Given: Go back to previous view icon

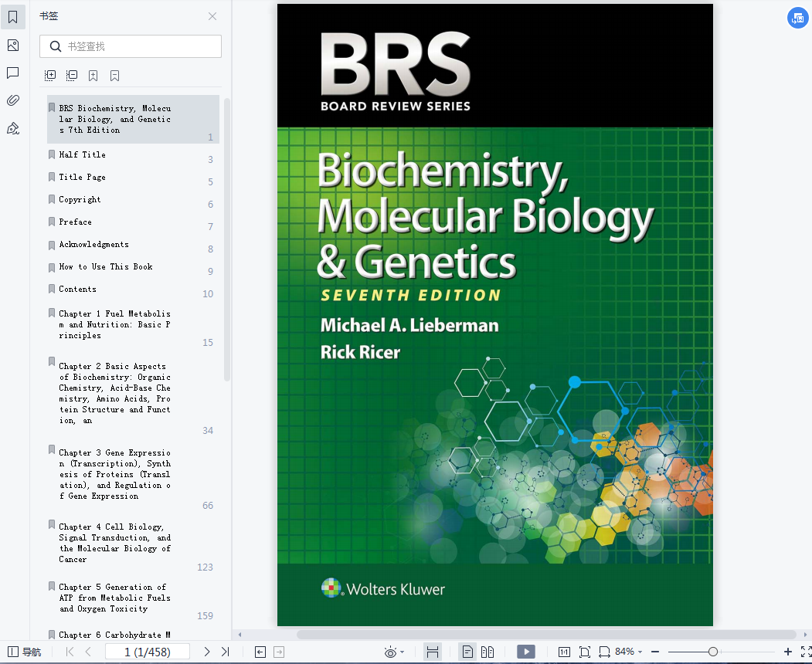Looking at the screenshot, I should pyautogui.click(x=260, y=652).
